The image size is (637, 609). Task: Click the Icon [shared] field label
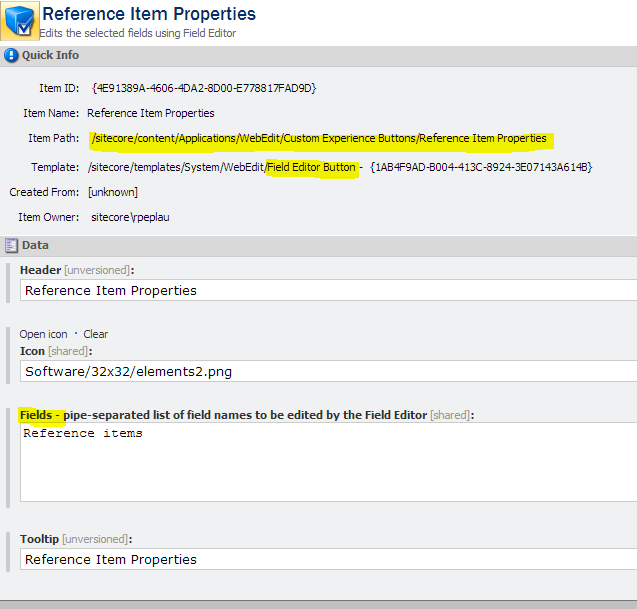coord(56,351)
